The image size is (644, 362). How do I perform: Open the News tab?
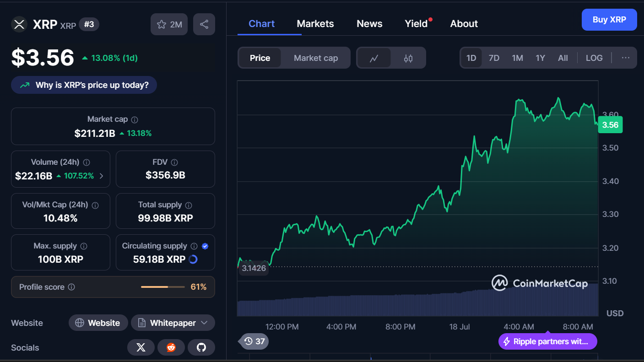[369, 24]
